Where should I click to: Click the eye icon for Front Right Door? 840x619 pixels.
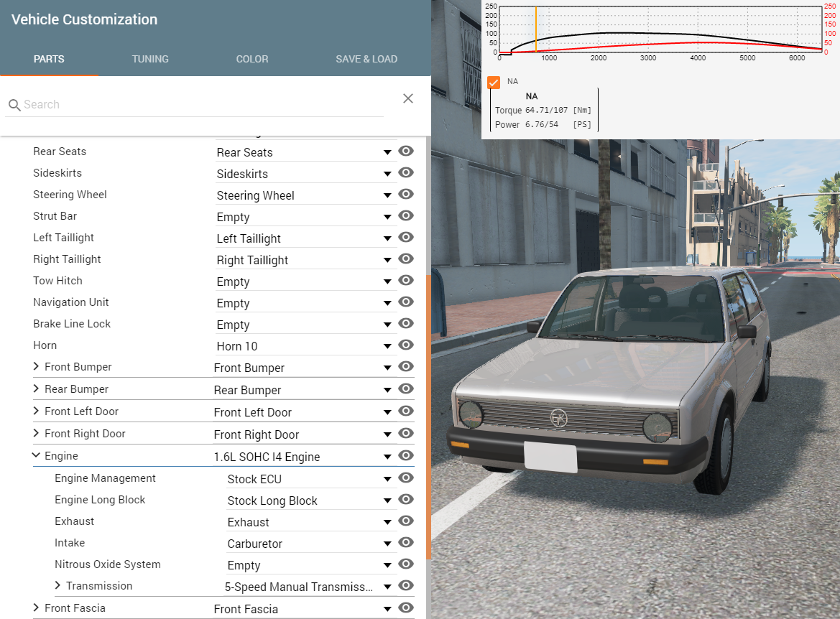406,433
